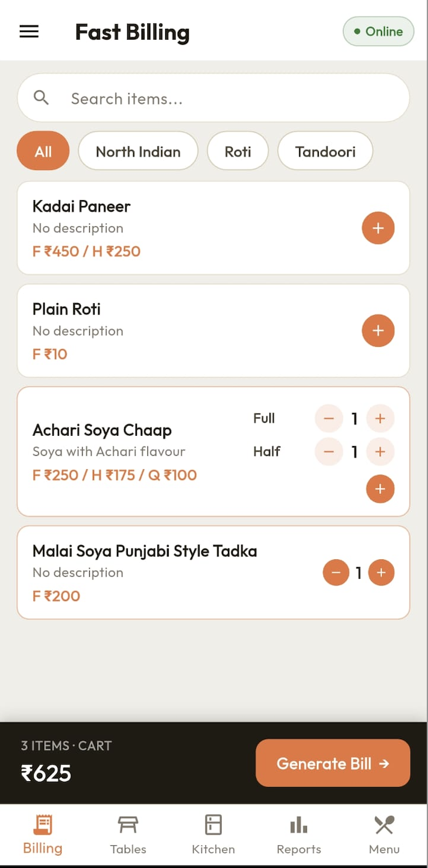Click the Generate Bill button
This screenshot has width=428, height=868.
click(x=333, y=763)
